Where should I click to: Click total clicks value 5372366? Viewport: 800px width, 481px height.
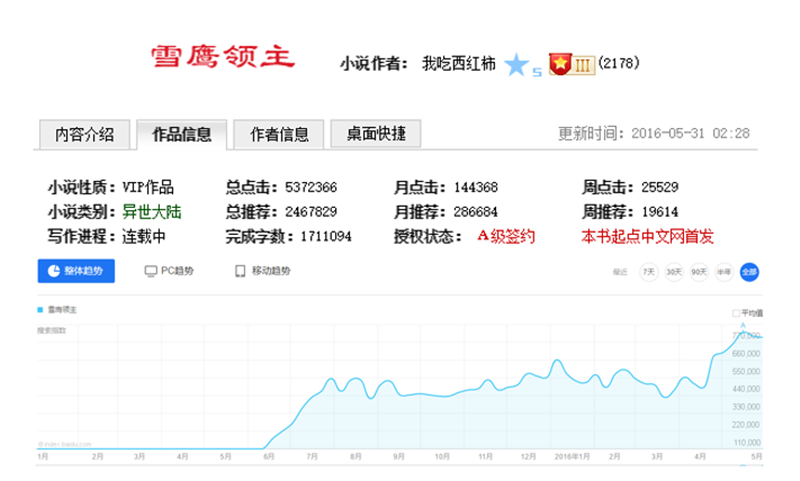coord(311,187)
